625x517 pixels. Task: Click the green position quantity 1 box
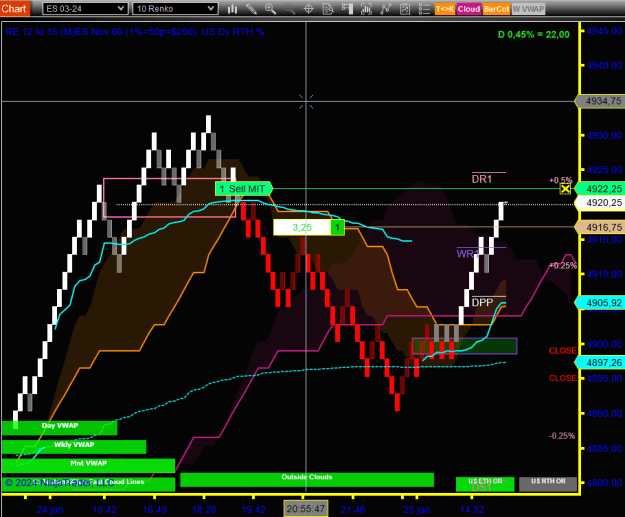point(337,228)
